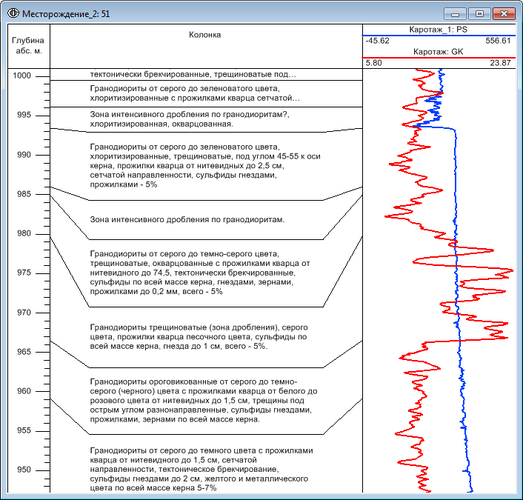Screen dimensions: 523x500
Task: Close the Месторождение_2: 51 window
Action: tap(504, 14)
